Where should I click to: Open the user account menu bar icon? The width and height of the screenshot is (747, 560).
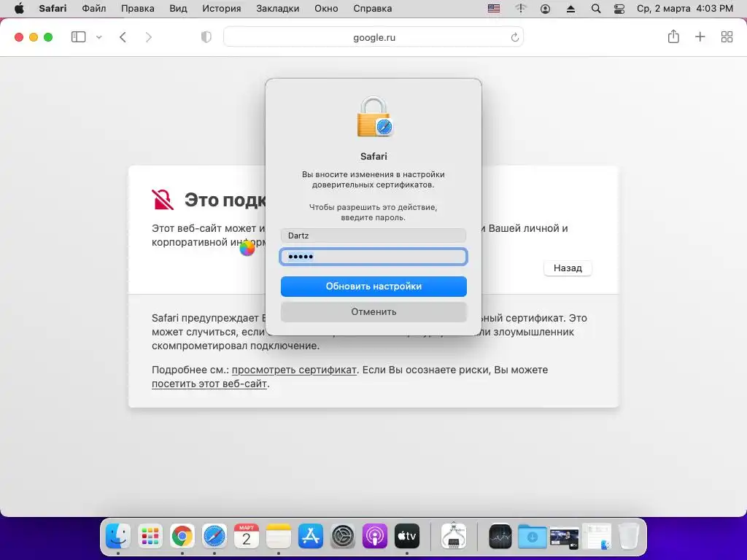click(546, 9)
